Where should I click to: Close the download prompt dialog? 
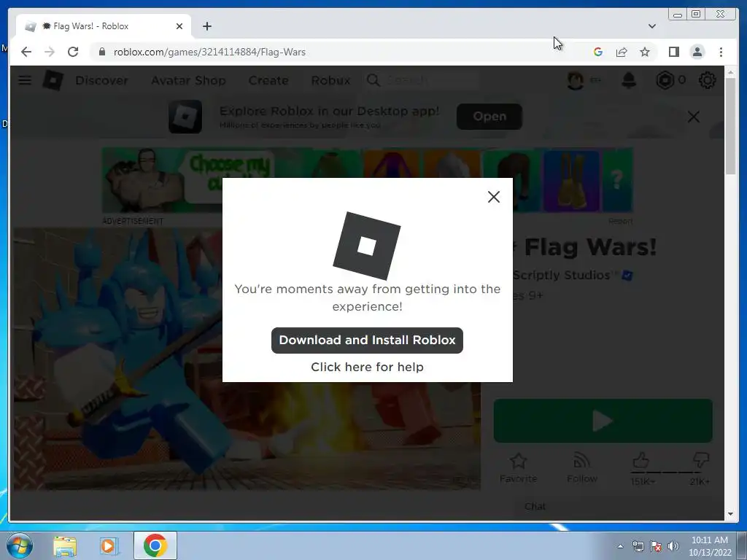(x=494, y=197)
